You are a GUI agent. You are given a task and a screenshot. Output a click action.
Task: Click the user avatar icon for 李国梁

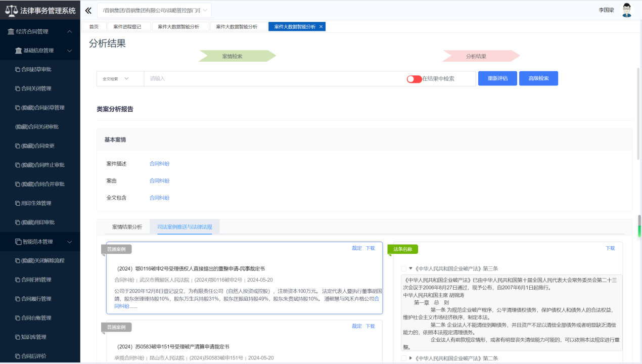coord(627,10)
